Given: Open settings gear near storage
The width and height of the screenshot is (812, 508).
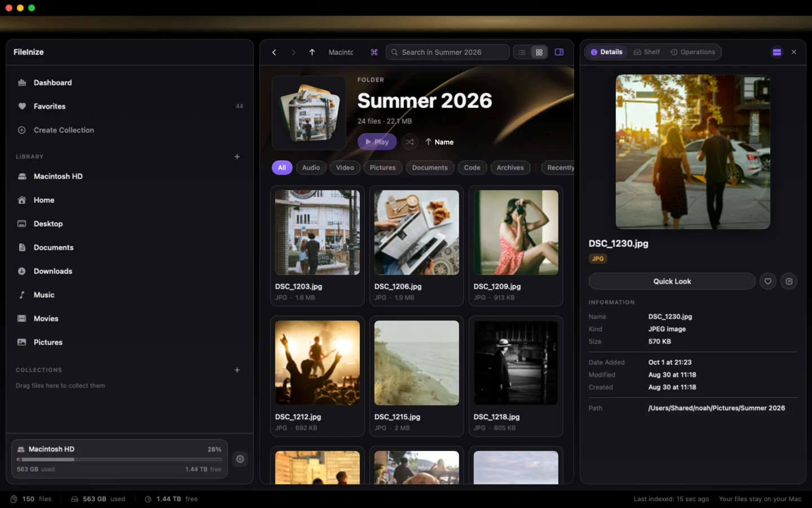Looking at the screenshot, I should pyautogui.click(x=240, y=459).
